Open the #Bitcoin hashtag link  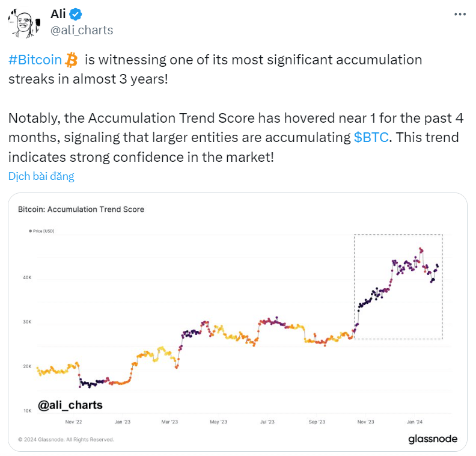(35, 60)
